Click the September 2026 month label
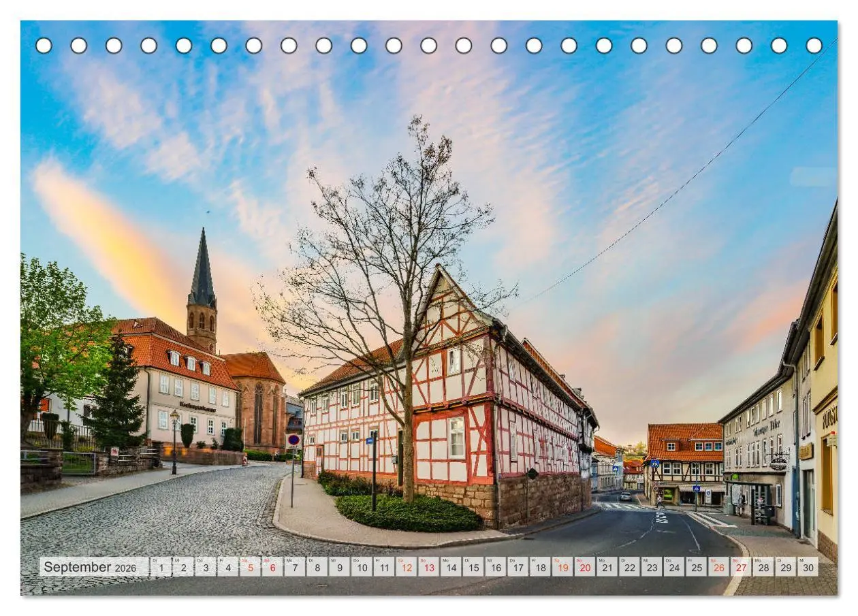858x616 pixels. pos(94,567)
